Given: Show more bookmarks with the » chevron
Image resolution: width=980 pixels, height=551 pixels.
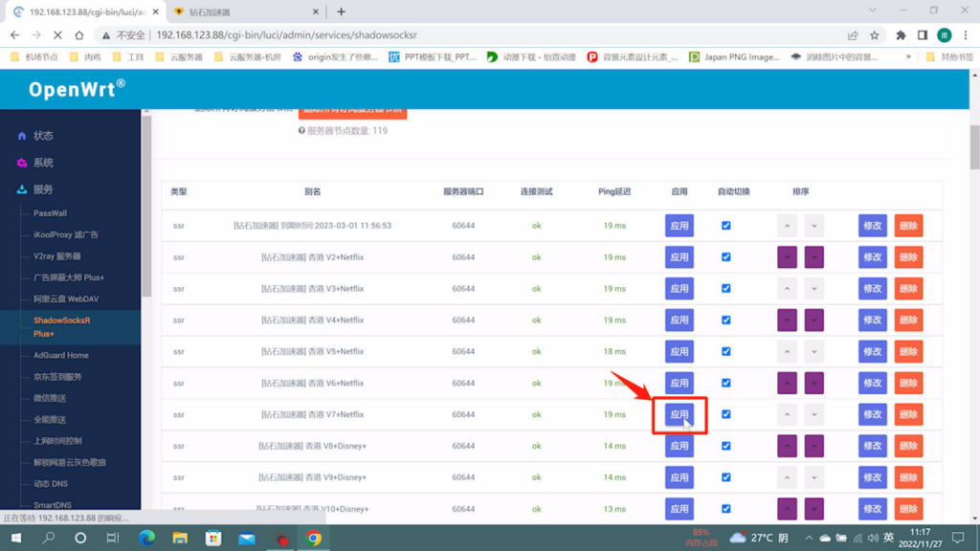Looking at the screenshot, I should (x=908, y=56).
